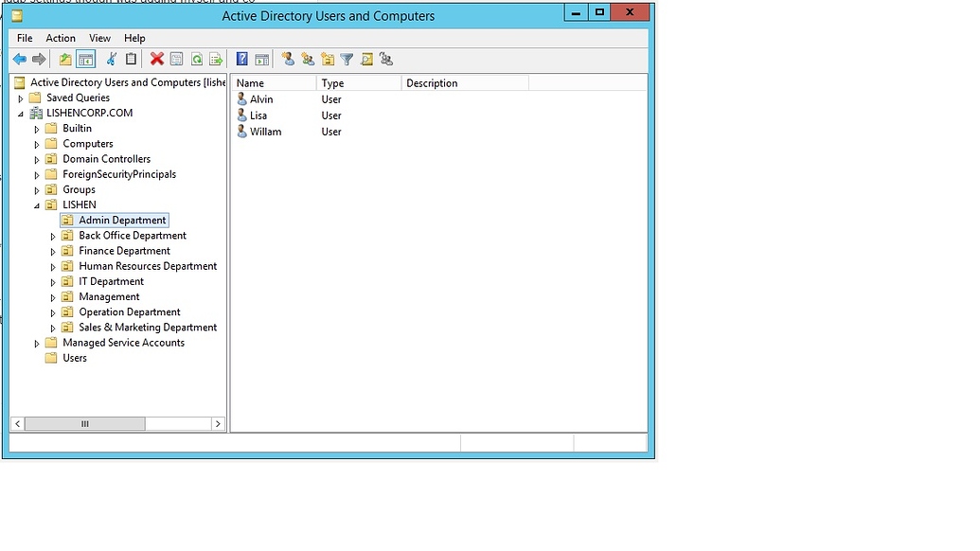The height and width of the screenshot is (551, 980).
Task: Open Help using the question mark icon
Action: (241, 59)
